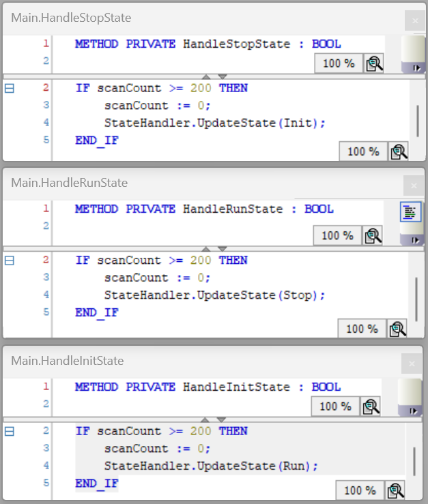Click METHOD PRIVATE HandleStopState : BOOL declaration

pyautogui.click(x=208, y=44)
